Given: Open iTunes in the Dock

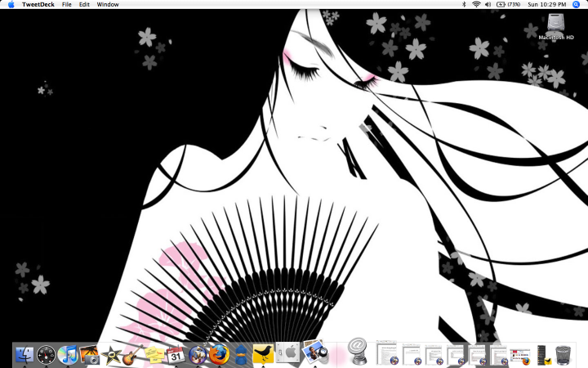Looking at the screenshot, I should coord(68,354).
